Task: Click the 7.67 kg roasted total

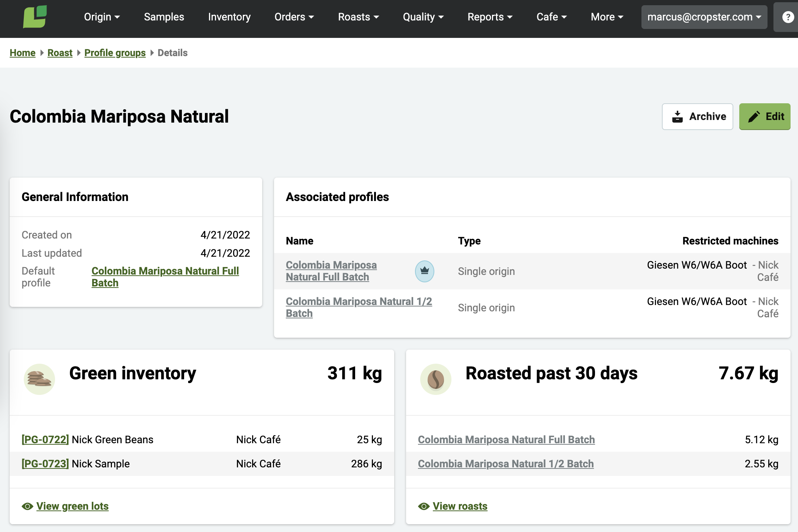Action: click(749, 373)
